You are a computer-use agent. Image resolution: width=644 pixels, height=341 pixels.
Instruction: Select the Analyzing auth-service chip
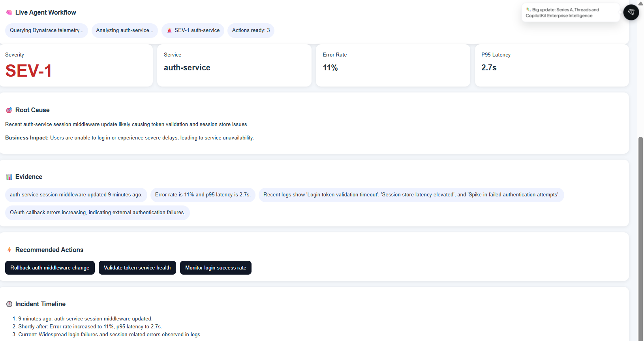tap(125, 30)
